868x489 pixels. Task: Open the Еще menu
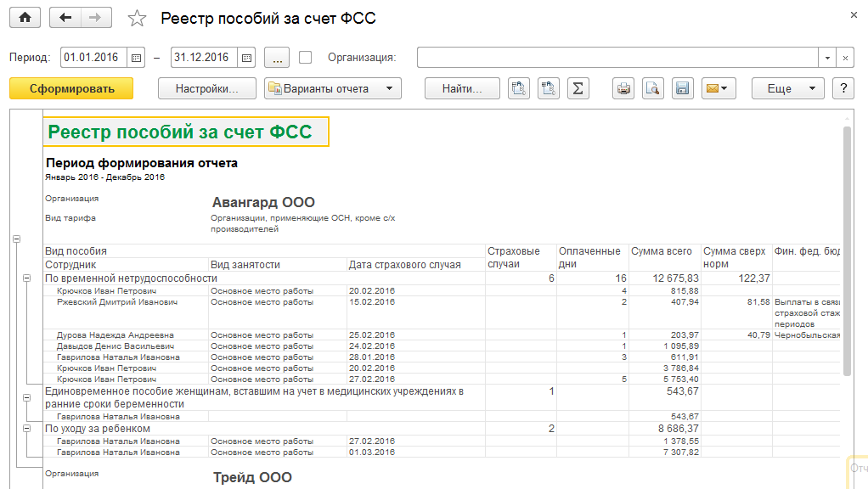787,88
